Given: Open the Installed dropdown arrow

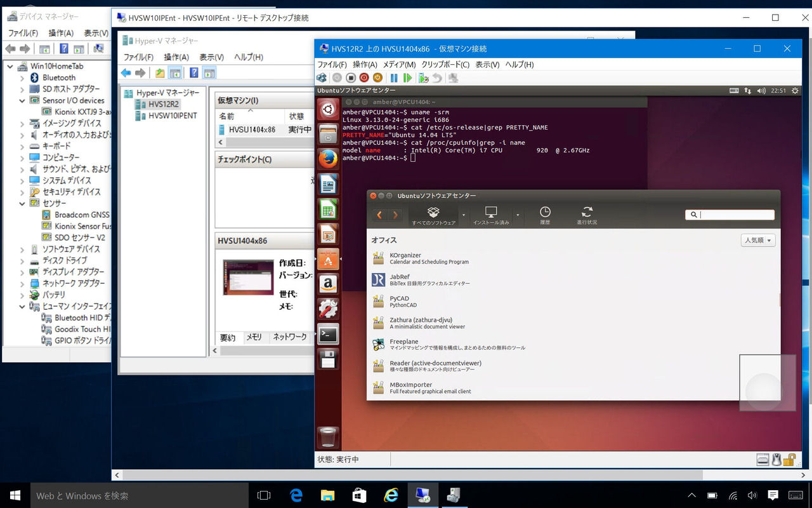Looking at the screenshot, I should click(x=518, y=215).
